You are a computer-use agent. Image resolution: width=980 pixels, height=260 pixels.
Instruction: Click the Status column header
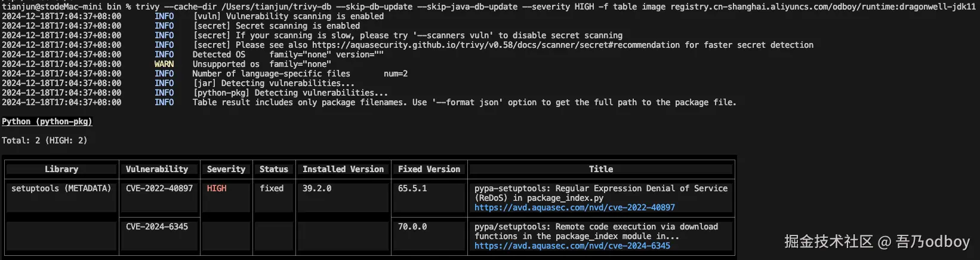click(273, 169)
